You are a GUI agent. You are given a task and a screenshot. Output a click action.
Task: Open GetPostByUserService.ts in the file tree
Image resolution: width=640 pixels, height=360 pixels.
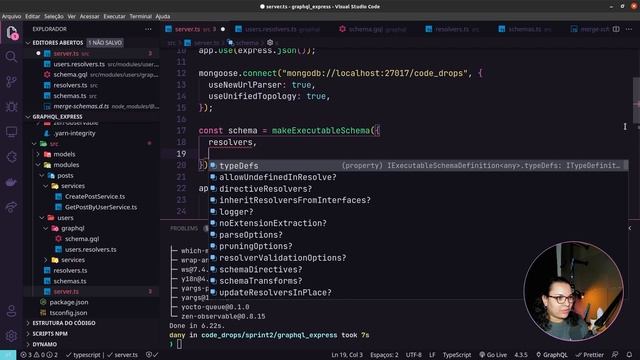coord(100,207)
